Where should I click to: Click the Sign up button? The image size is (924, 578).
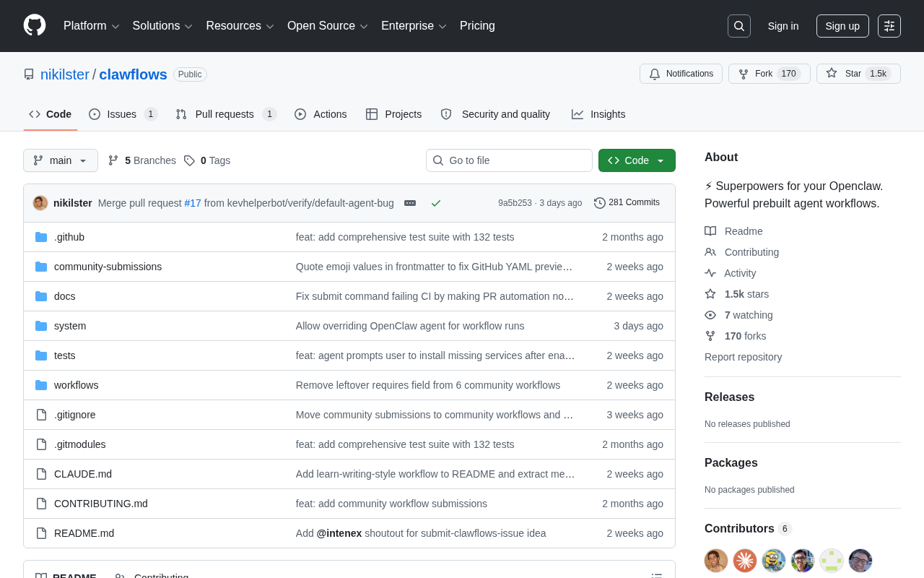842,25
